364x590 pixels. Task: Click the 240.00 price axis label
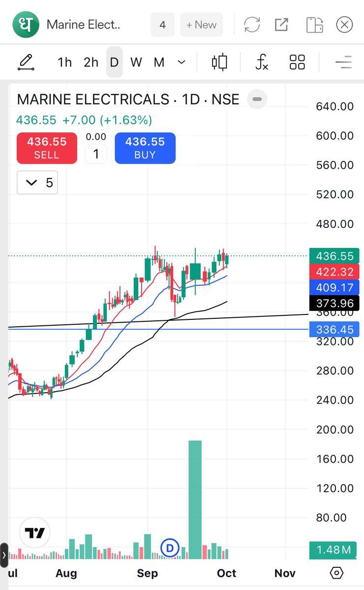334,400
